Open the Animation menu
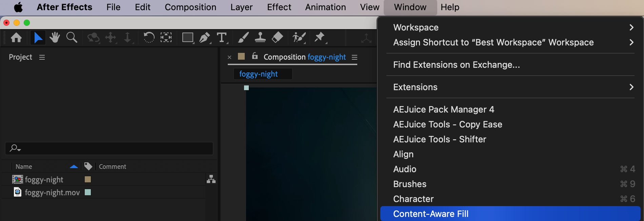 325,7
